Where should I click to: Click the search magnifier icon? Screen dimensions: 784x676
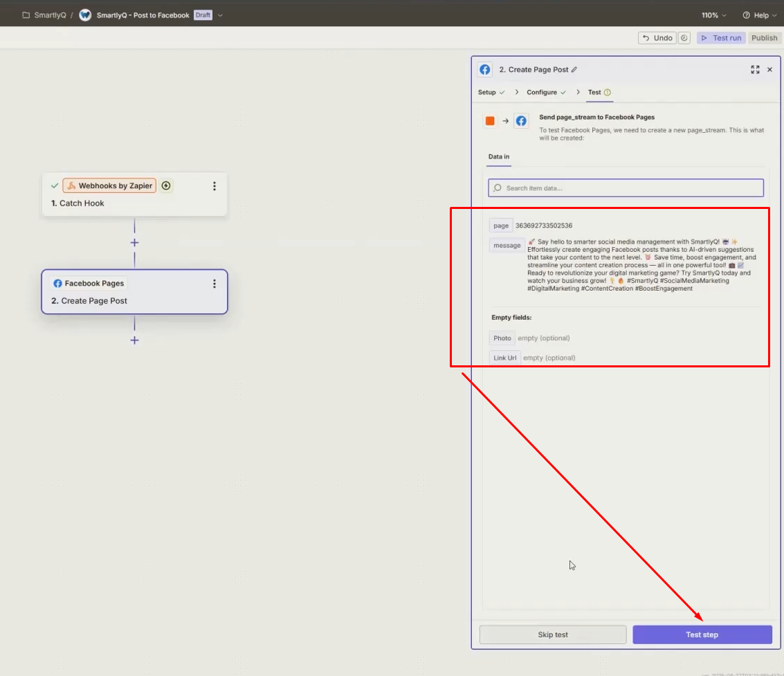497,188
